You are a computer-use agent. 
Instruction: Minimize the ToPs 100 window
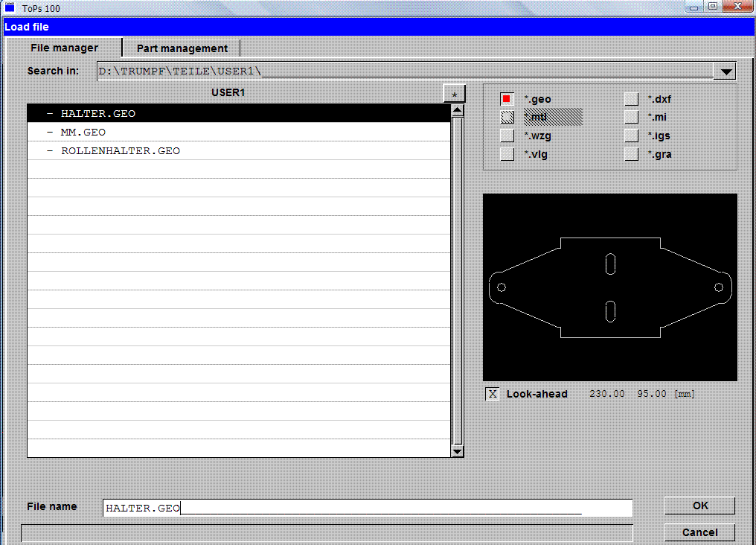point(693,7)
